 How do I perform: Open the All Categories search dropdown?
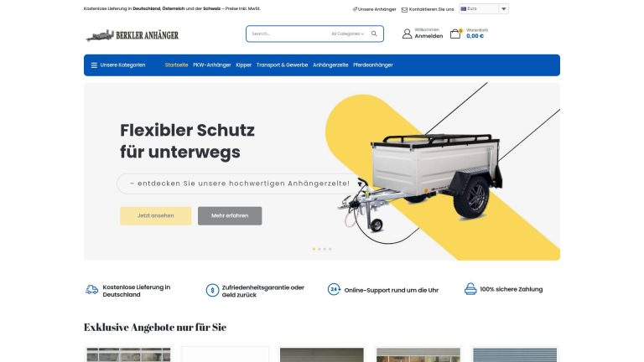tap(347, 34)
